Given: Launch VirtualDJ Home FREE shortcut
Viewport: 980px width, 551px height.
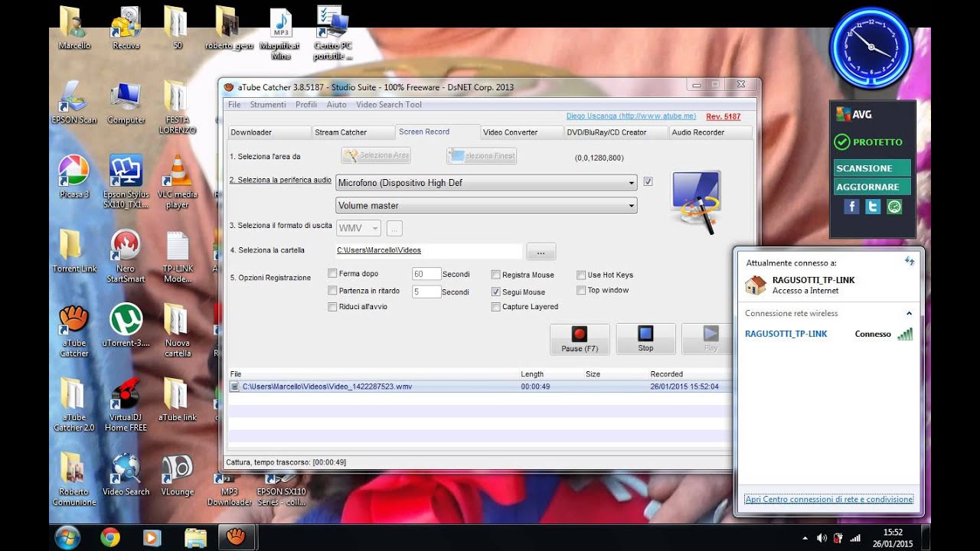Looking at the screenshot, I should coord(126,404).
